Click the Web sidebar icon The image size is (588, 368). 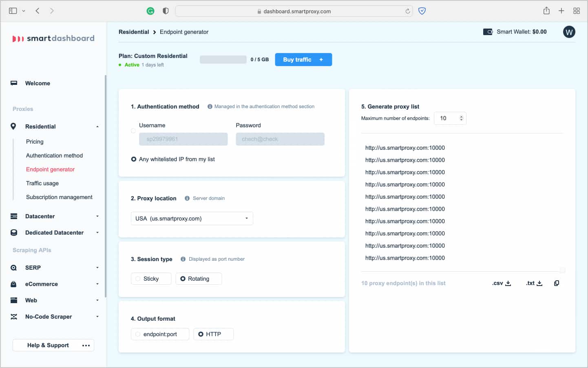[x=14, y=300]
